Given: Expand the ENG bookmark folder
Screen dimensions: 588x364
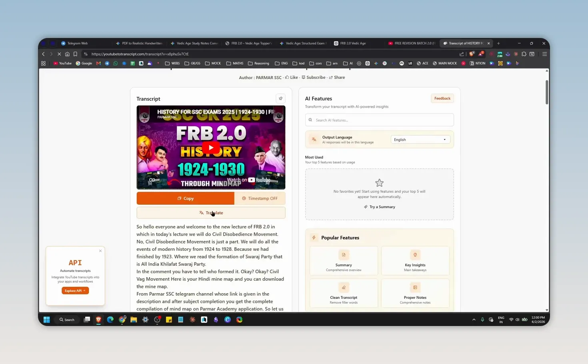Looking at the screenshot, I should [281, 63].
